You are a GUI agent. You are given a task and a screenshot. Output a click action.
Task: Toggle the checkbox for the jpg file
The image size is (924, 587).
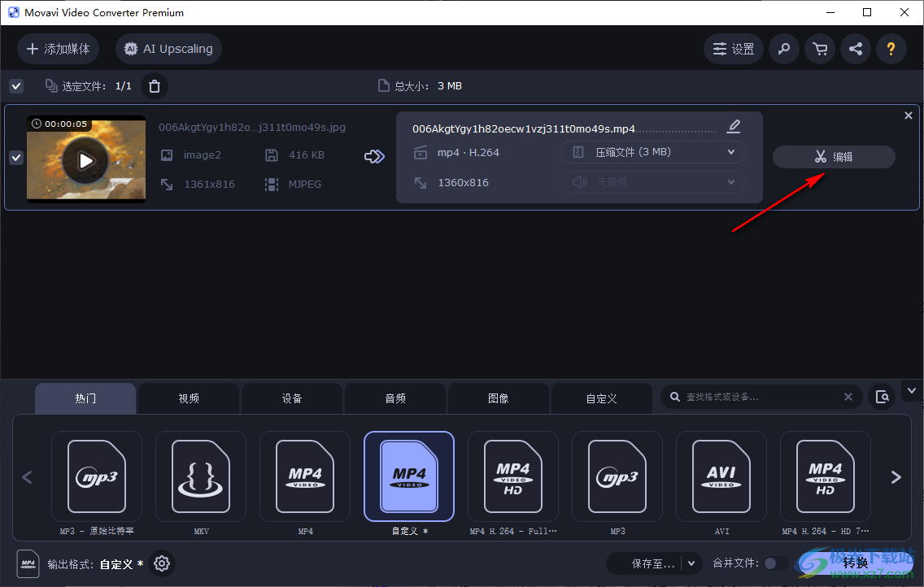tap(16, 158)
